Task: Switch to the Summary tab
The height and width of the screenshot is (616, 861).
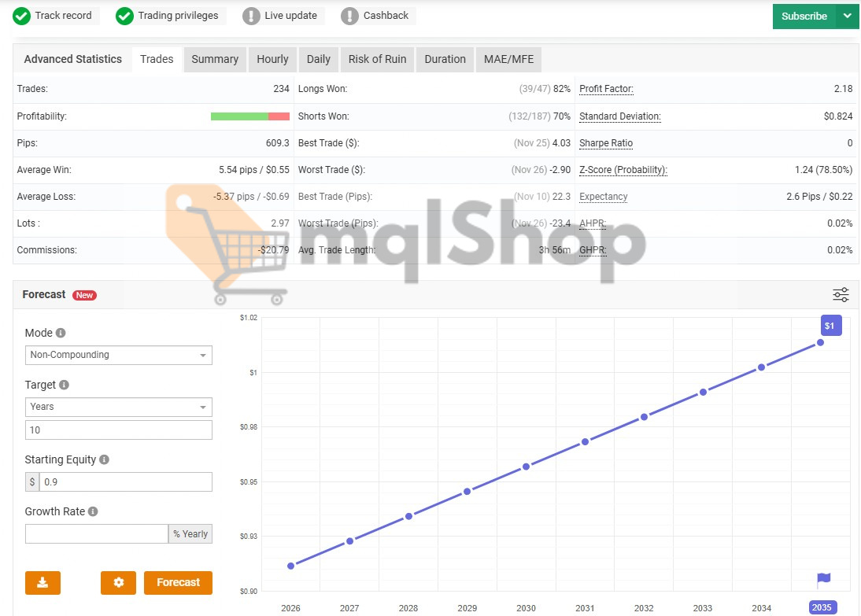Action: pos(215,60)
